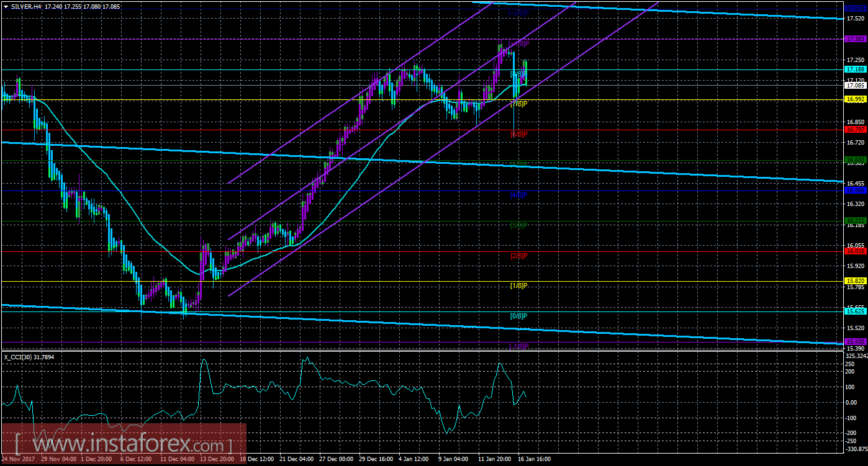Click the 15.920 price scale value
868x466 pixels.
point(856,266)
